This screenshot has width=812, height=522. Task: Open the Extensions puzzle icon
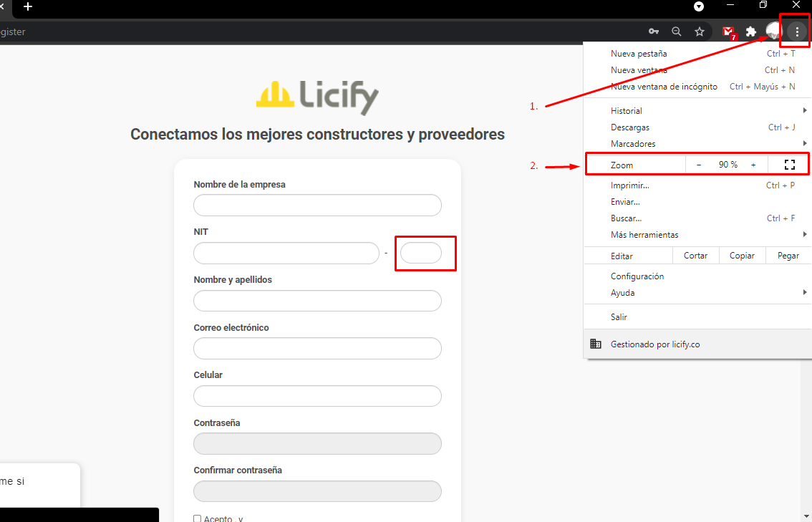[751, 32]
